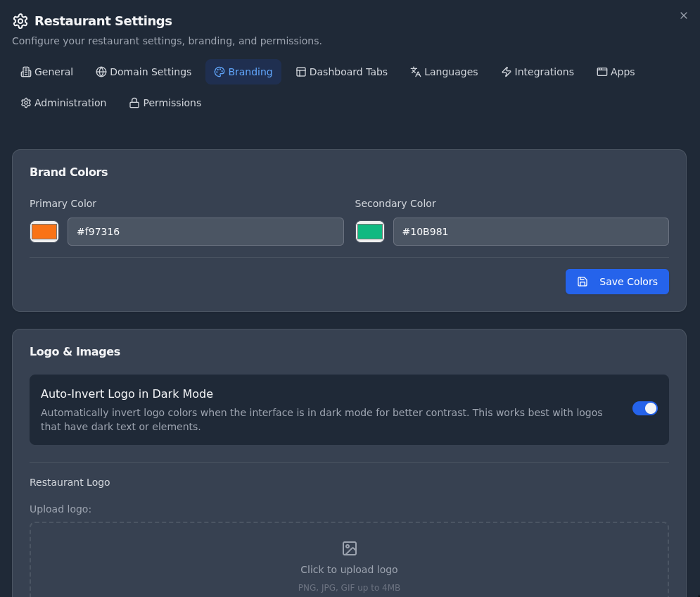Click to upload logo text
Viewport: 700px width, 597px height.
point(349,570)
